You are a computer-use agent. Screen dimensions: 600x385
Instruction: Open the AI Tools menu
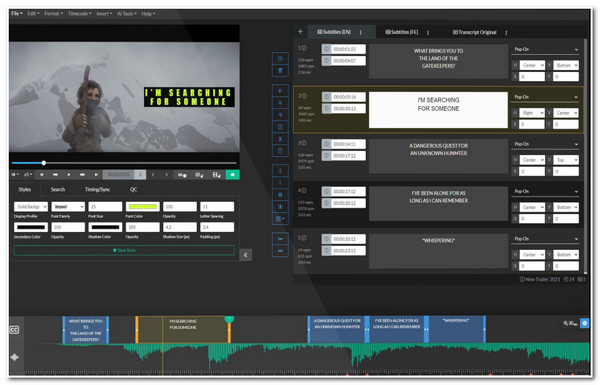(x=127, y=14)
